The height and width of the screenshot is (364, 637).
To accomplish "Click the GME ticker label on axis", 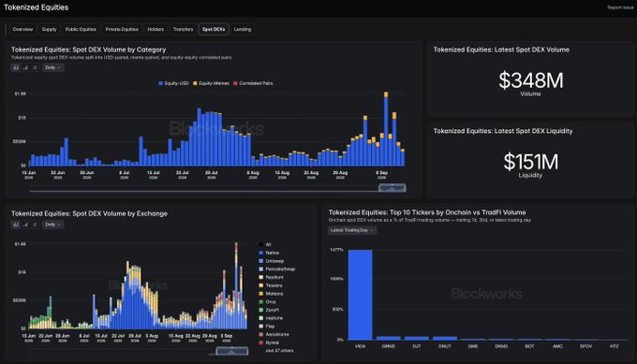I will pyautogui.click(x=473, y=346).
